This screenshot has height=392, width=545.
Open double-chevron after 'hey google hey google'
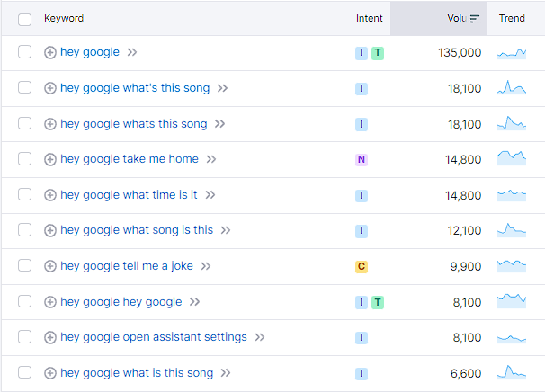coord(194,302)
